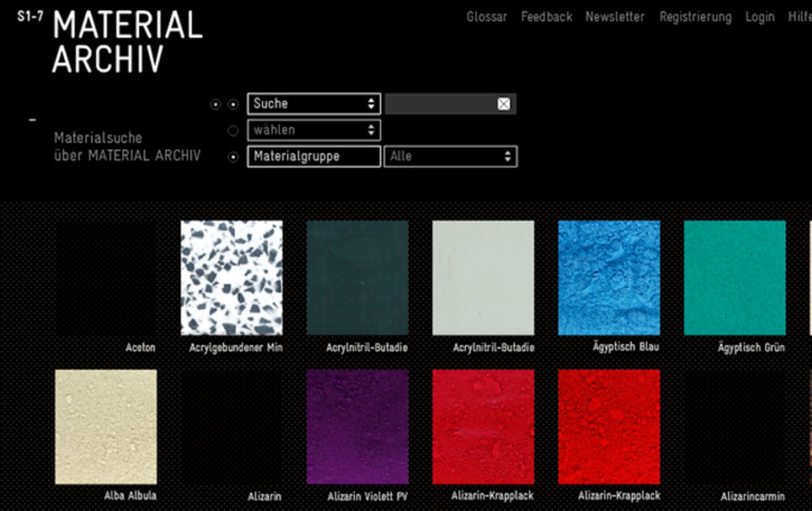
Task: Open the dark Acrylnitril-Butadie sample tile
Action: [357, 278]
